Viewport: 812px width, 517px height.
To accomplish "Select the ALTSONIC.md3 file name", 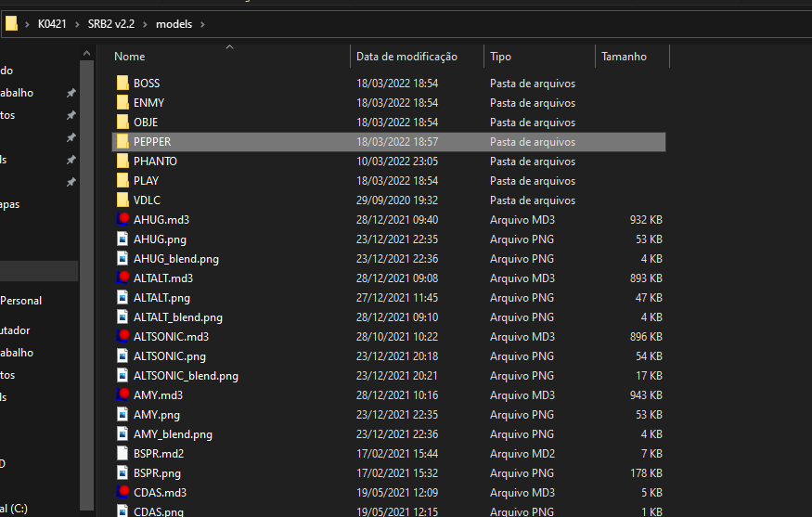I will point(171,337).
